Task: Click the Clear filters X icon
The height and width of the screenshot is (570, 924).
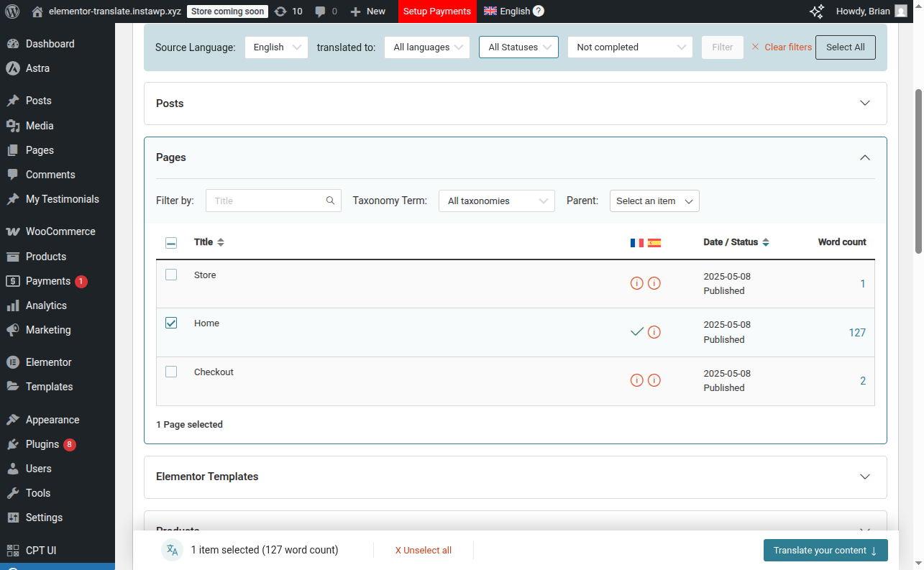Action: click(x=755, y=47)
